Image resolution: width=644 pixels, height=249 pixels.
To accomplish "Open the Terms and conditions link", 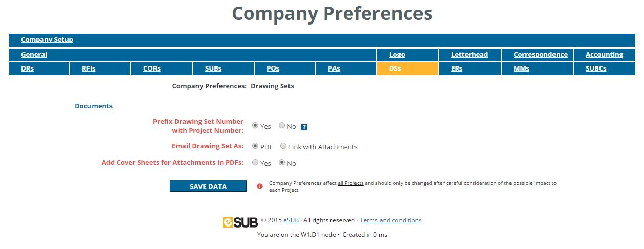I will pyautogui.click(x=391, y=220).
